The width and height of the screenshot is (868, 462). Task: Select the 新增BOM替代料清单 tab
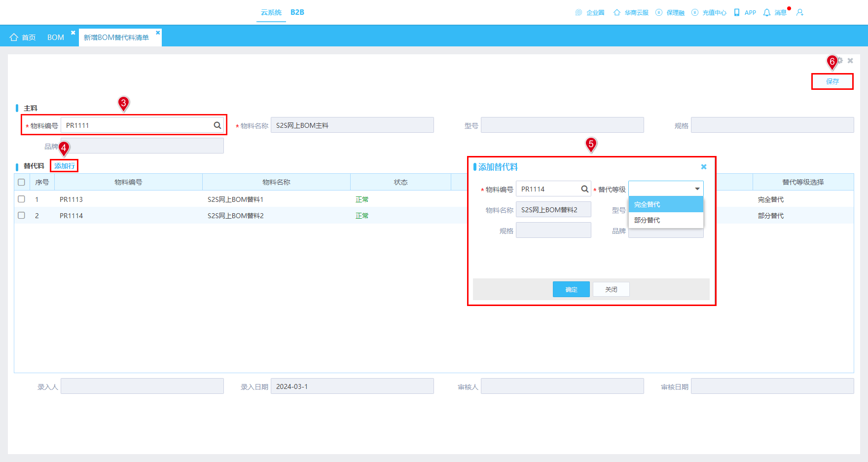[116, 38]
